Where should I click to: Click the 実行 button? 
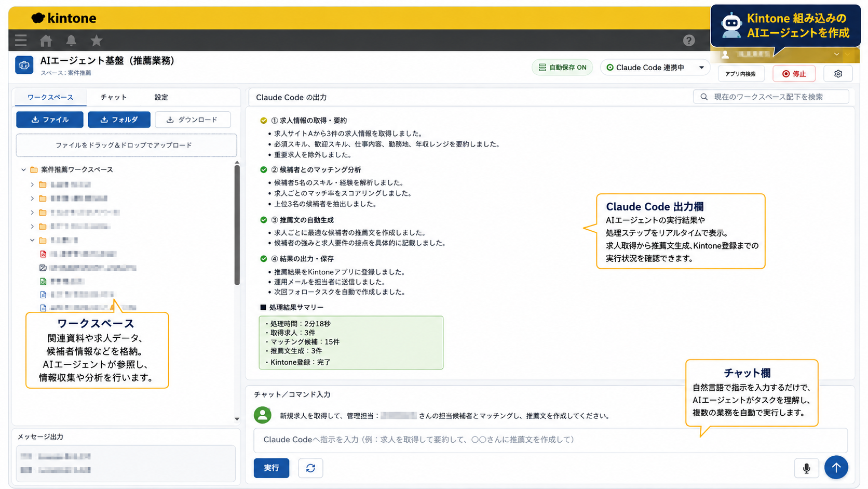pyautogui.click(x=272, y=468)
